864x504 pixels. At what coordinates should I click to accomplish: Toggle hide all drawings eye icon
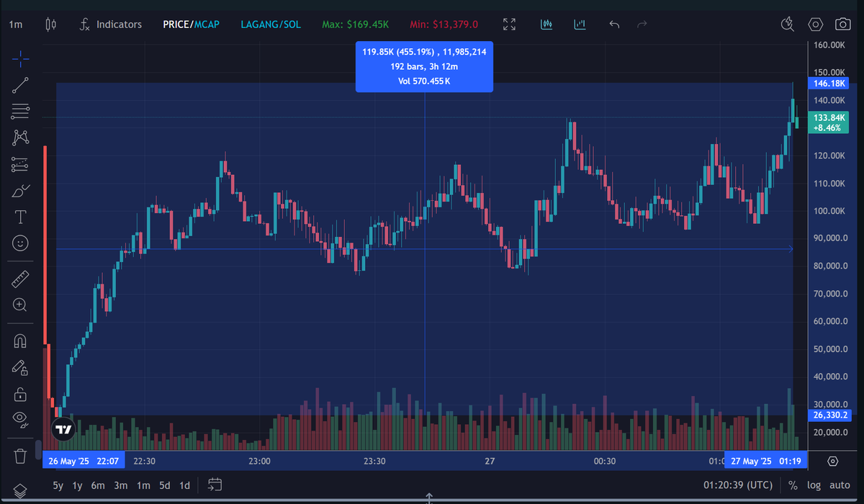click(20, 420)
